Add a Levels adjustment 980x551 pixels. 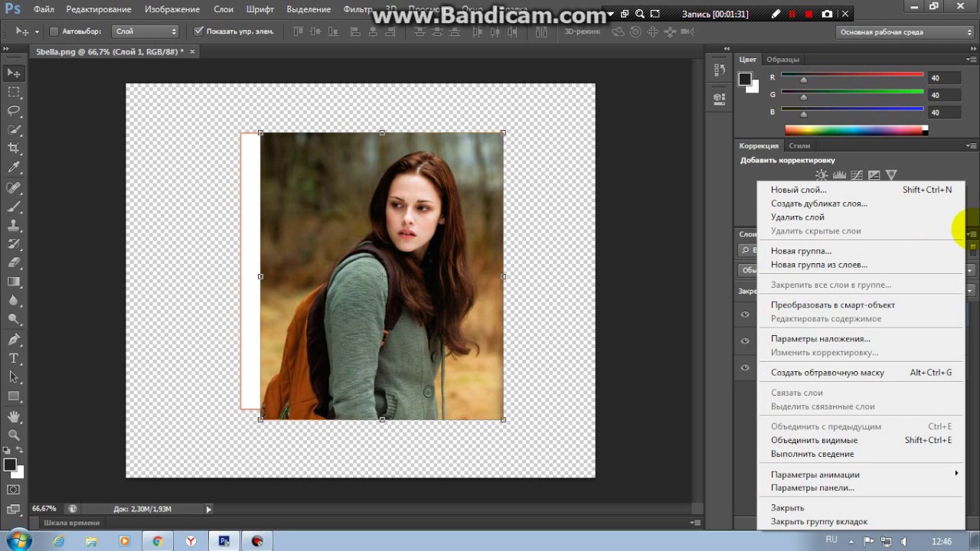839,175
